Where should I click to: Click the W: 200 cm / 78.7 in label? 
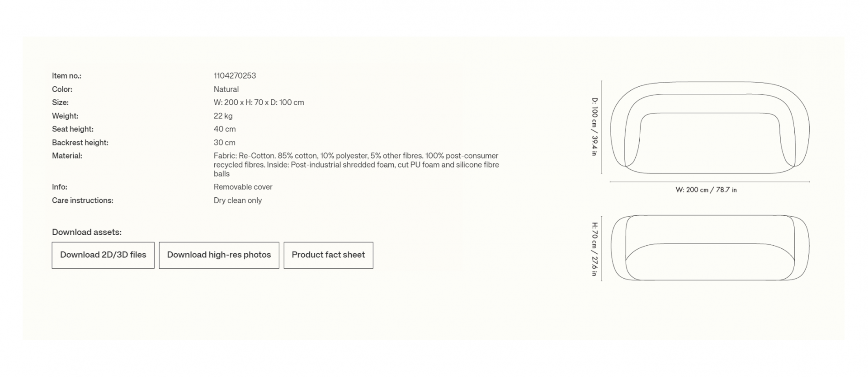(706, 190)
